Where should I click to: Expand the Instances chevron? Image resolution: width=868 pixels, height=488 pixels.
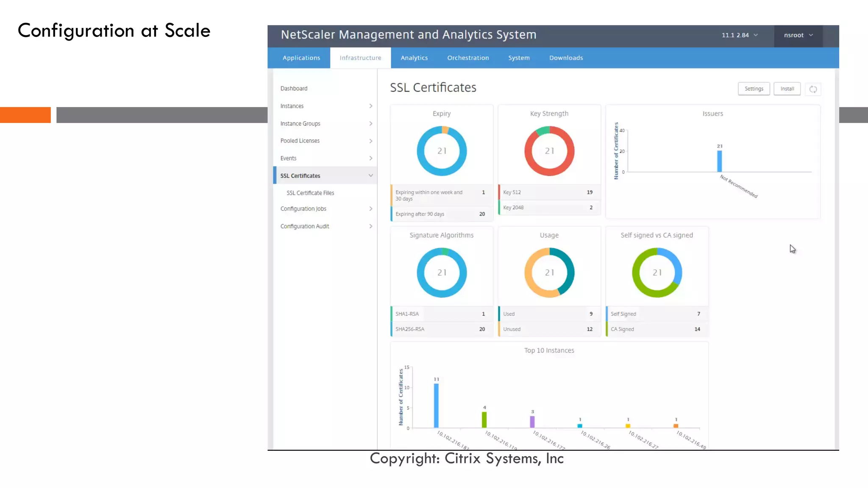370,106
